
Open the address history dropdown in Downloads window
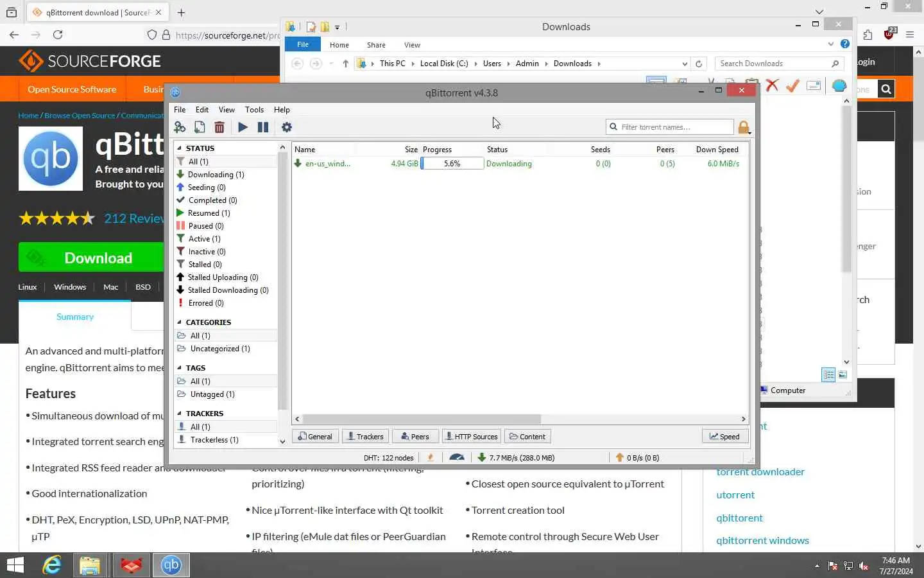point(685,64)
